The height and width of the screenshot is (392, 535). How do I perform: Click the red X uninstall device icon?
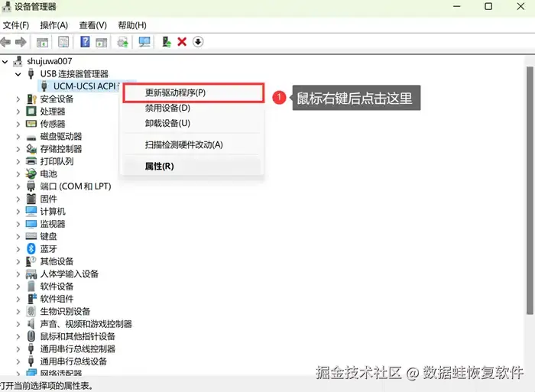pyautogui.click(x=182, y=42)
